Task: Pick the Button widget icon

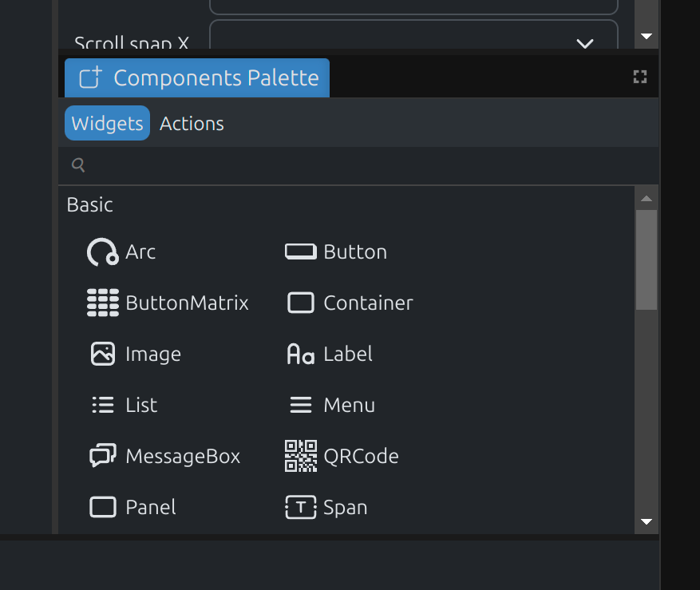Action: tap(301, 252)
